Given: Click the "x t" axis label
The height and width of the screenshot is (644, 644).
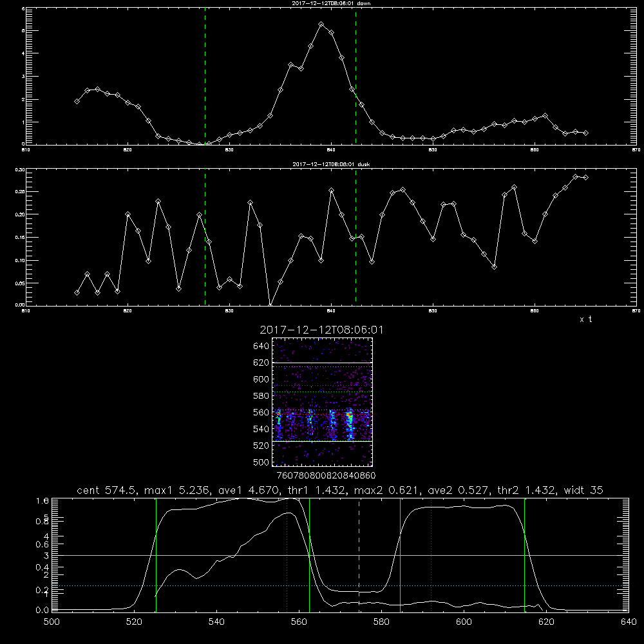Looking at the screenshot, I should [x=585, y=319].
